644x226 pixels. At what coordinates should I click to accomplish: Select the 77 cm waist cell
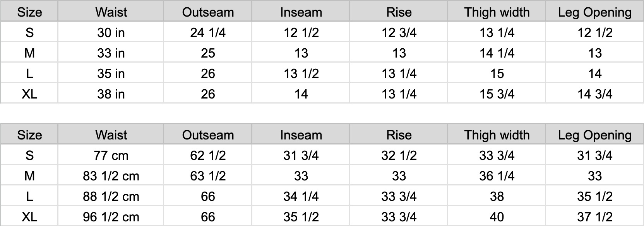coord(111,155)
